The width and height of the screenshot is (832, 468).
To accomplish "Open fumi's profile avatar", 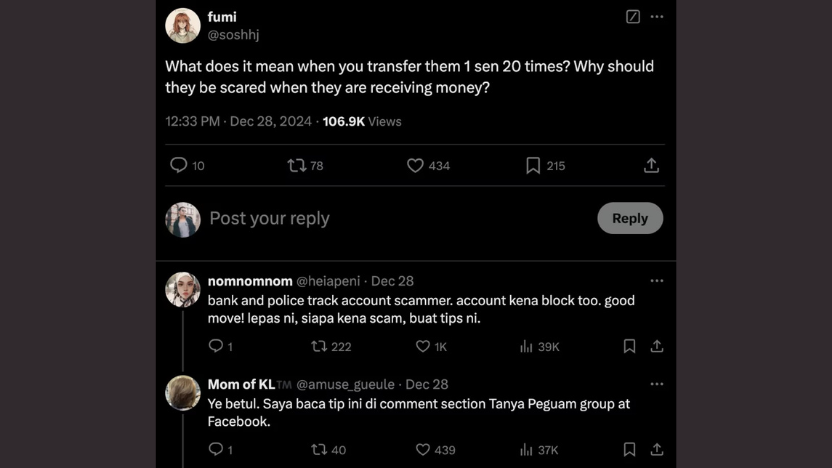I will [x=183, y=26].
